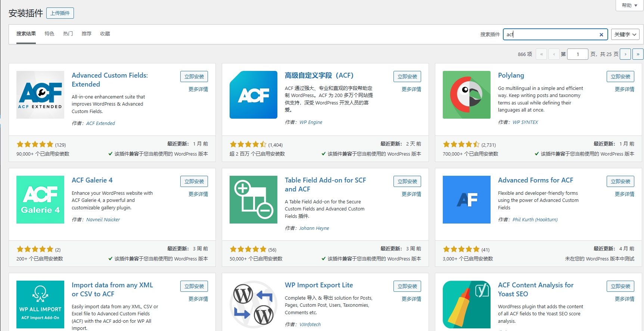Open 更多详情 for Table Field Add-on

411,194
